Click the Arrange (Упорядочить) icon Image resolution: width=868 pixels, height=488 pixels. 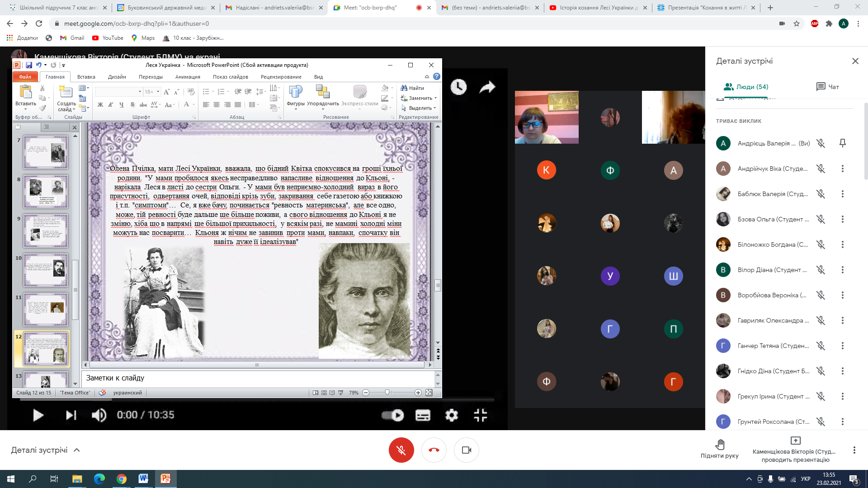point(323,92)
